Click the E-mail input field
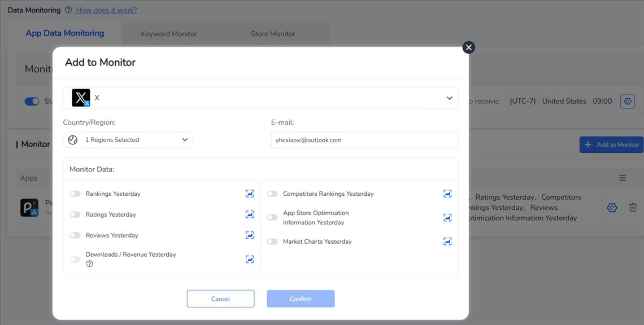Screen dimensions: 644x325 [365, 140]
